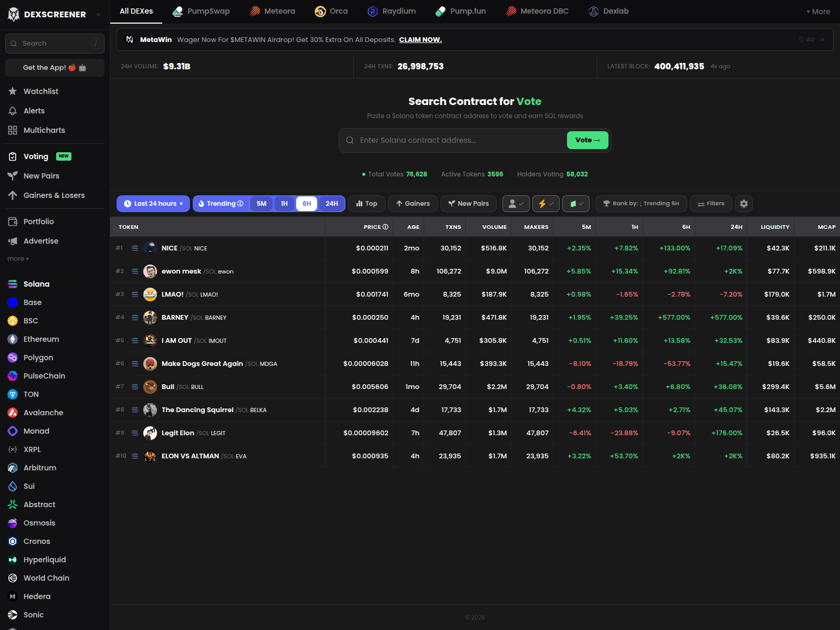The width and height of the screenshot is (840, 630).
Task: Click the NICE token avatar
Action: (150, 248)
